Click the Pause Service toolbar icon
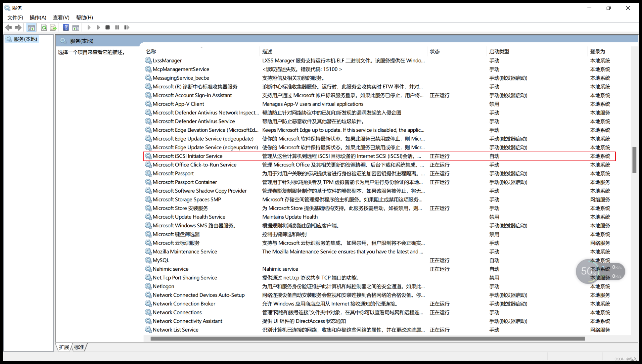Image resolution: width=642 pixels, height=364 pixels. click(x=117, y=27)
